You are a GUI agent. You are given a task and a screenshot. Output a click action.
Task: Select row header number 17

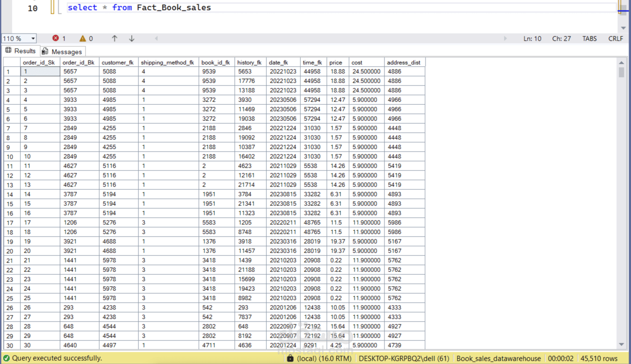point(12,223)
